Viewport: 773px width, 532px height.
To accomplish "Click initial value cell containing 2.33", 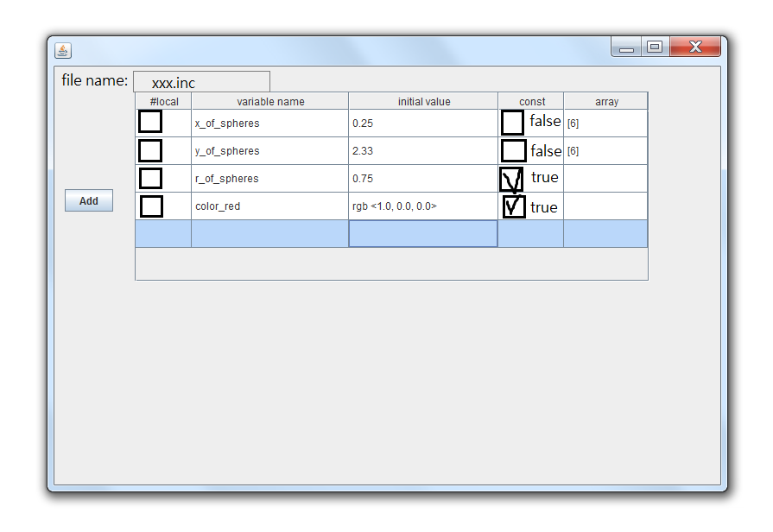I will pyautogui.click(x=422, y=151).
